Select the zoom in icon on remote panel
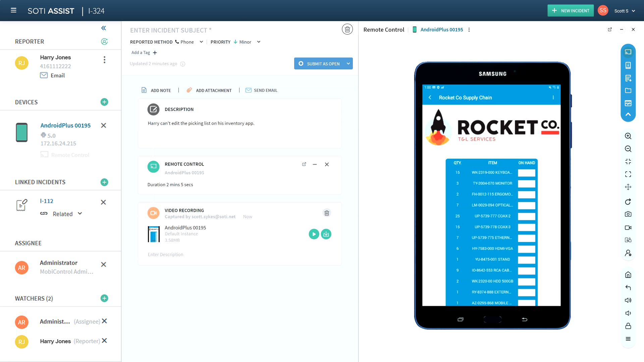The image size is (644, 362). [x=629, y=135]
